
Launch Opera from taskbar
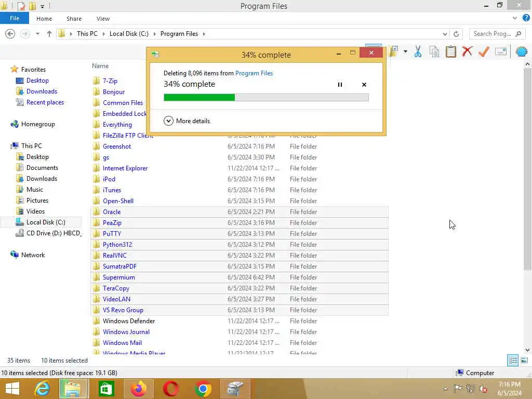171,389
